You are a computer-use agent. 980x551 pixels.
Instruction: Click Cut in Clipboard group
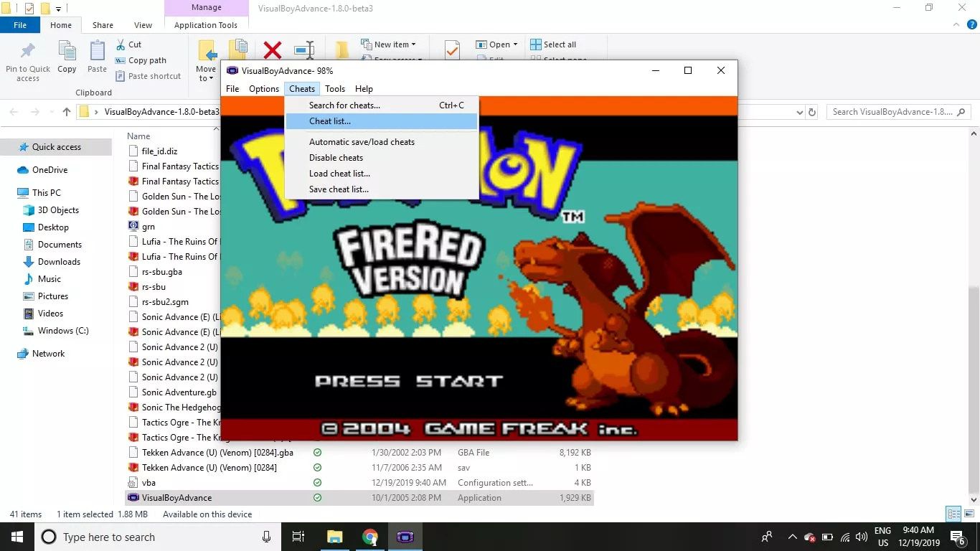(x=128, y=44)
